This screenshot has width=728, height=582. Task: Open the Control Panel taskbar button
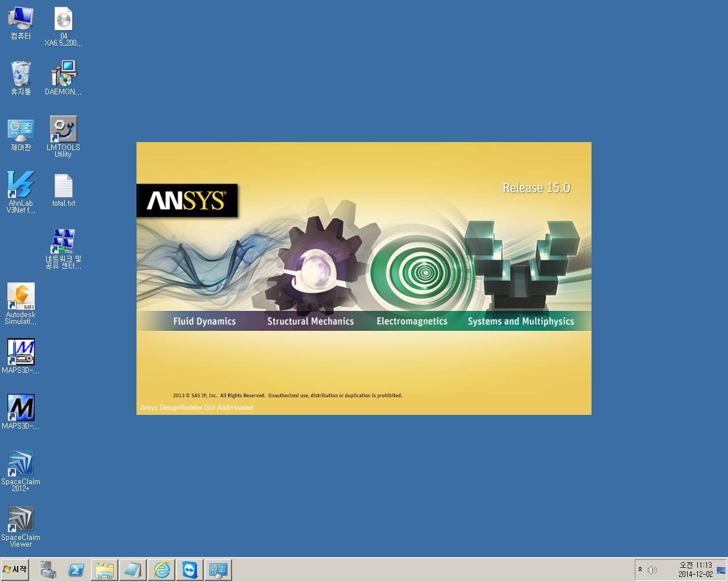[218, 569]
